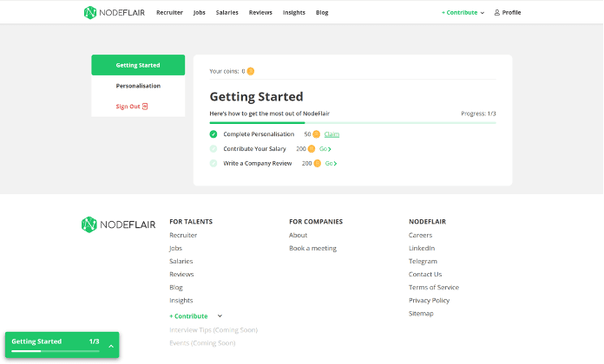Click the NodeFlair logo in the footer

pos(118,224)
